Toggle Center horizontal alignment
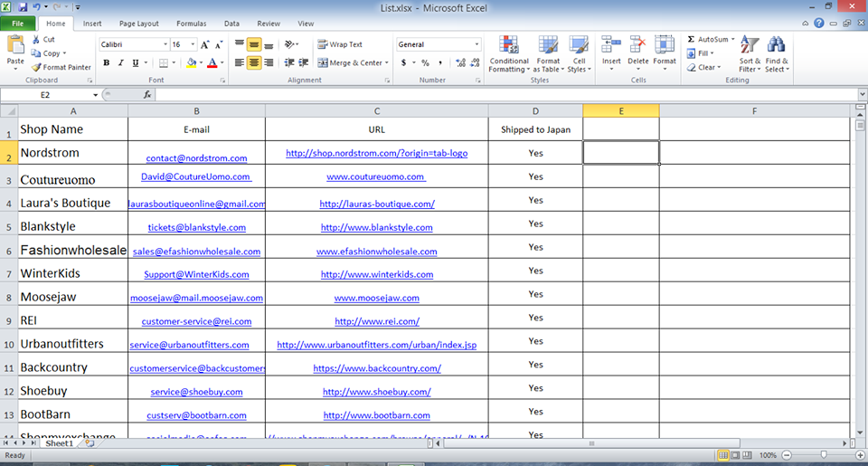 click(253, 62)
